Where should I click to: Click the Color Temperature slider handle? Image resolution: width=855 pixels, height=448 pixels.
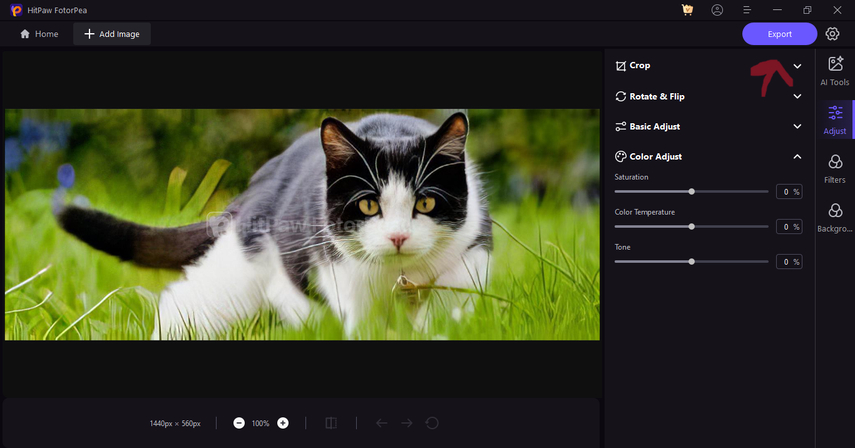point(691,226)
